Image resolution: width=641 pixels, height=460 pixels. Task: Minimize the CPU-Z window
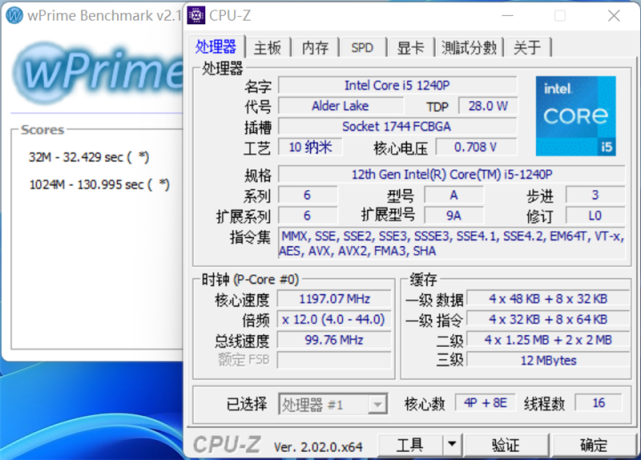507,16
